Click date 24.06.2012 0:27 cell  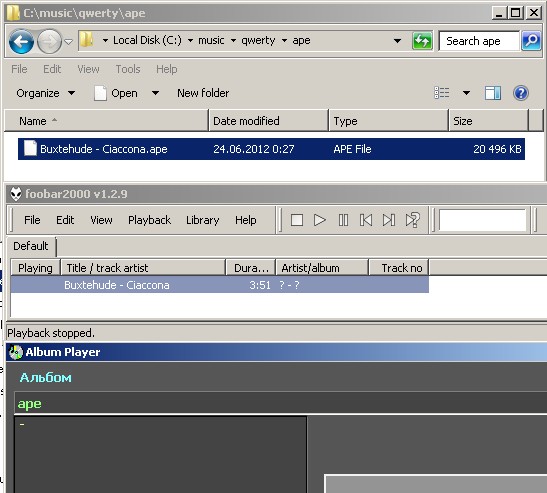coord(254,149)
